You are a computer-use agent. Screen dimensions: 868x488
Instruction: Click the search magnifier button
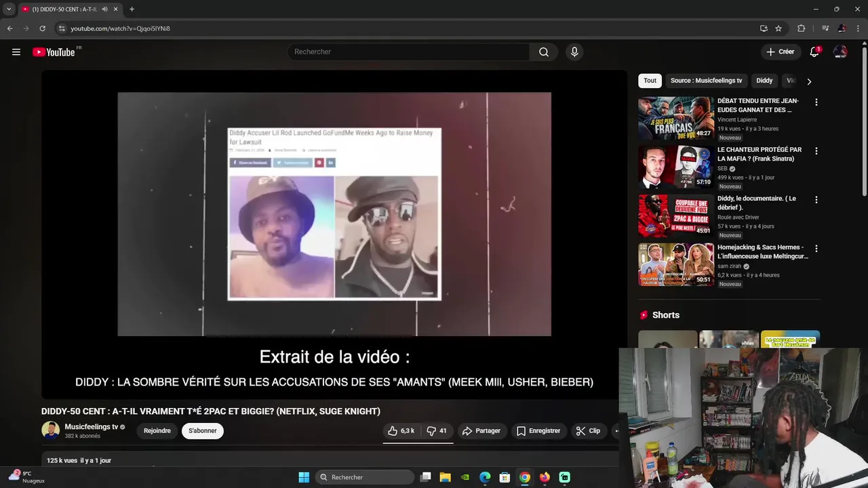click(544, 52)
